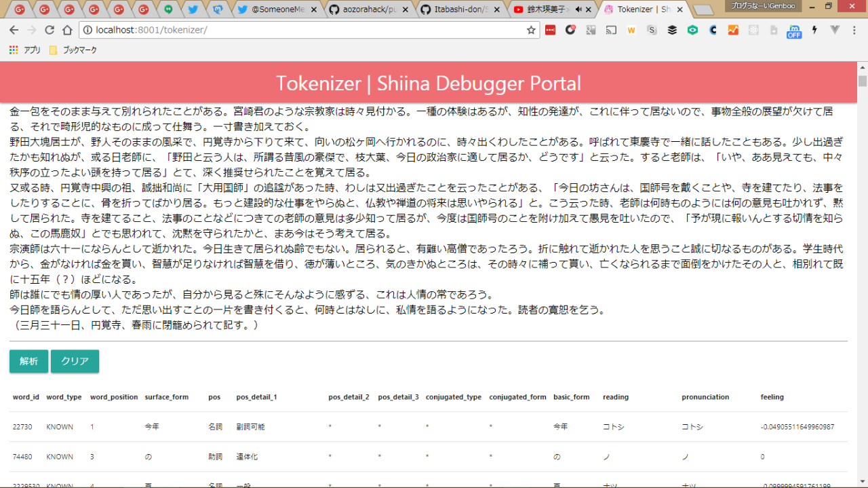Click the browser back arrow

point(14,30)
